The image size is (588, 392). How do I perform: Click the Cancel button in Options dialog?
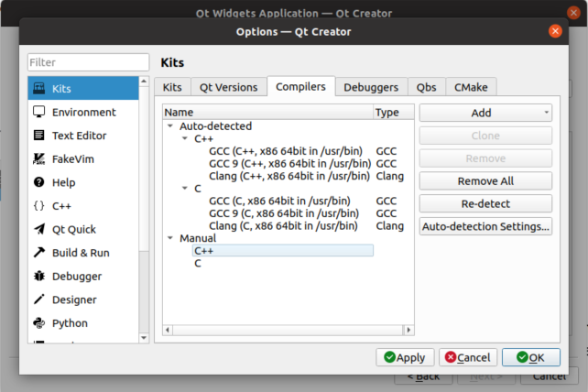[468, 357]
